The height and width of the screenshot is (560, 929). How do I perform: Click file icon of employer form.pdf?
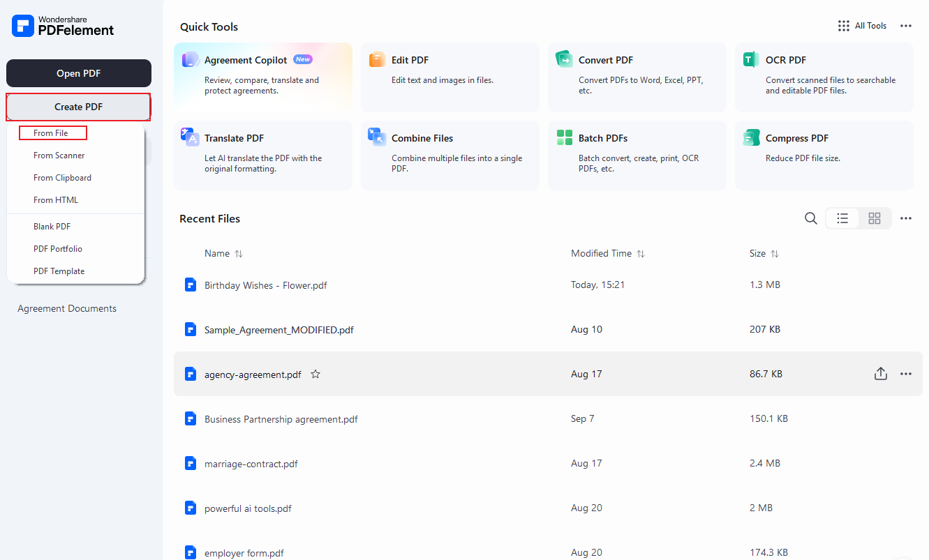(191, 552)
